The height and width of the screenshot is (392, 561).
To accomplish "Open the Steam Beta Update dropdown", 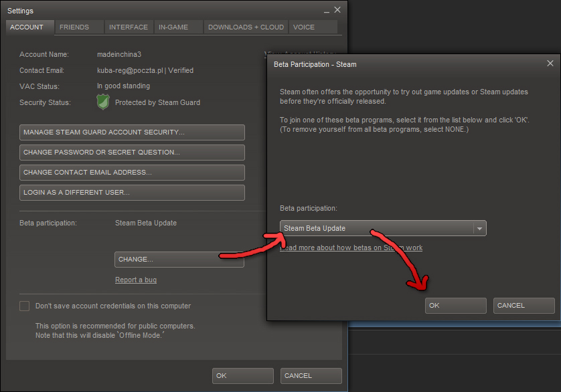I will pos(383,228).
